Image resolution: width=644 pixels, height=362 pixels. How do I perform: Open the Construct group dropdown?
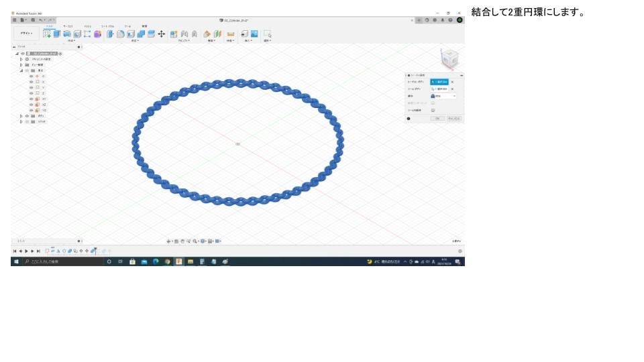click(212, 41)
